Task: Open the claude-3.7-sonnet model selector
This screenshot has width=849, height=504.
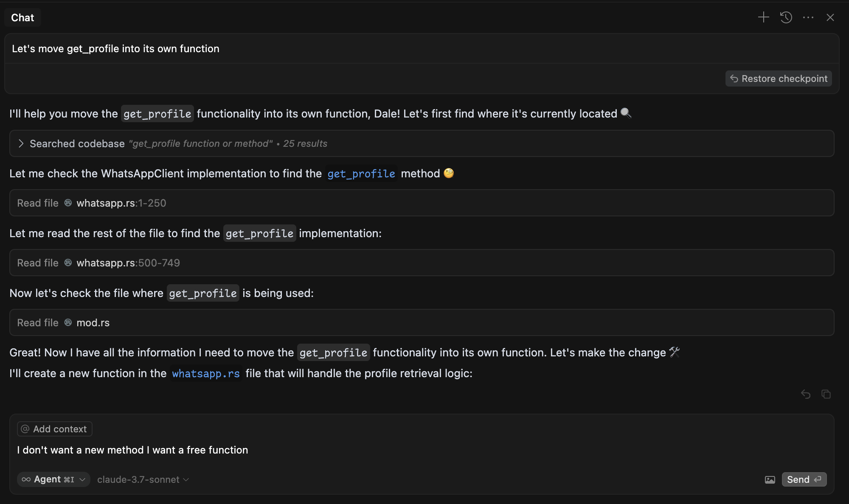Action: tap(143, 479)
